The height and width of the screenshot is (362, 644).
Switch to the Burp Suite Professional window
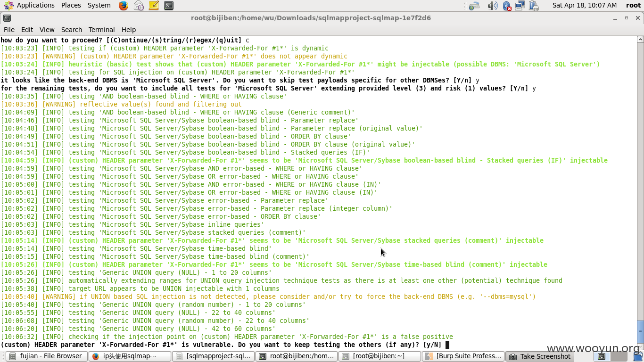(462, 356)
